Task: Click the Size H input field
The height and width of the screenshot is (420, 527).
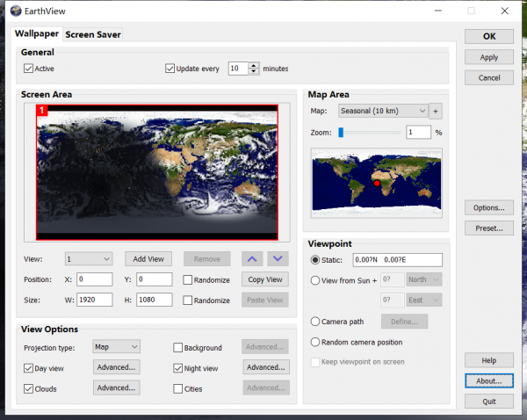Action: click(155, 300)
